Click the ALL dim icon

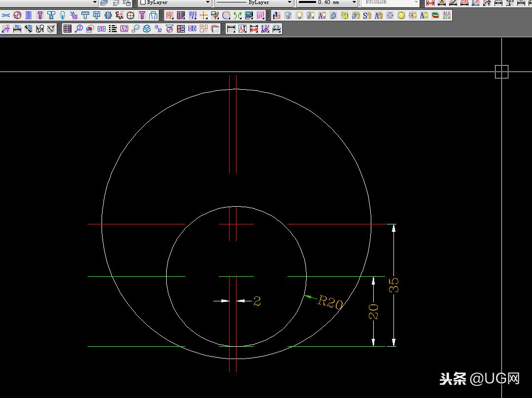pos(447,15)
